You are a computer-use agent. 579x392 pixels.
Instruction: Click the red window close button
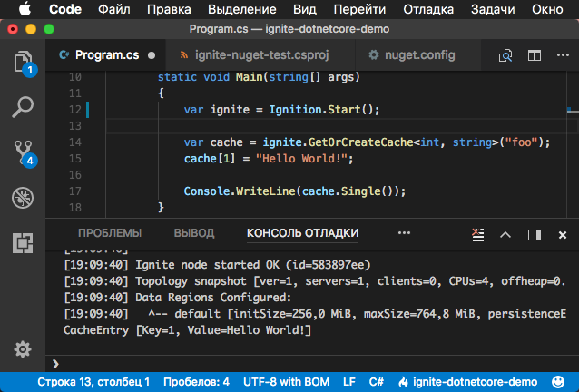(13, 29)
